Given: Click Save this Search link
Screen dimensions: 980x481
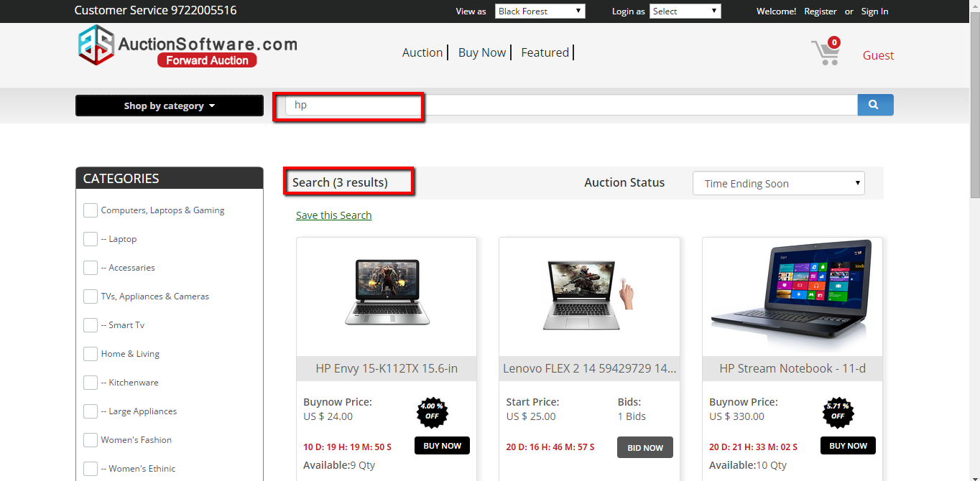Looking at the screenshot, I should (x=334, y=215).
